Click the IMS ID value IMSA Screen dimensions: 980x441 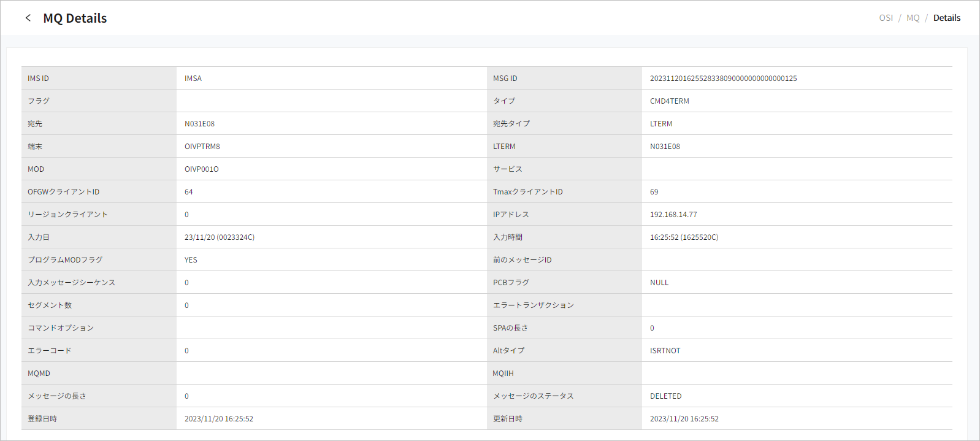[x=193, y=79]
